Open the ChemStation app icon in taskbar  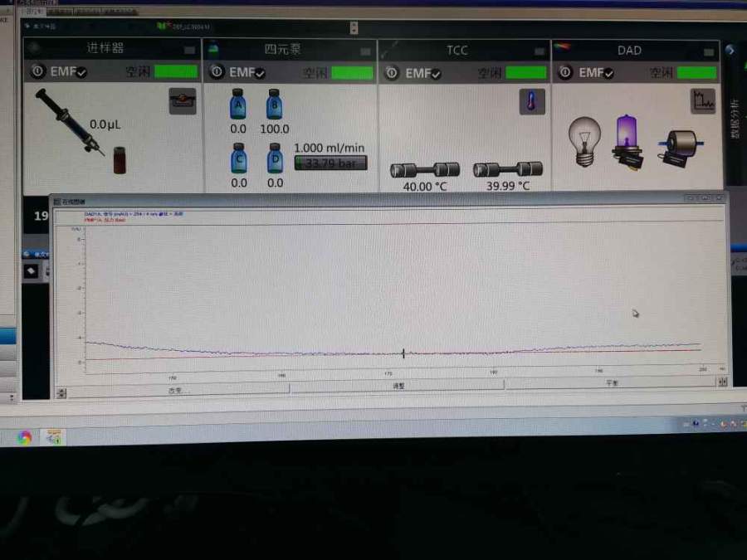(x=54, y=437)
